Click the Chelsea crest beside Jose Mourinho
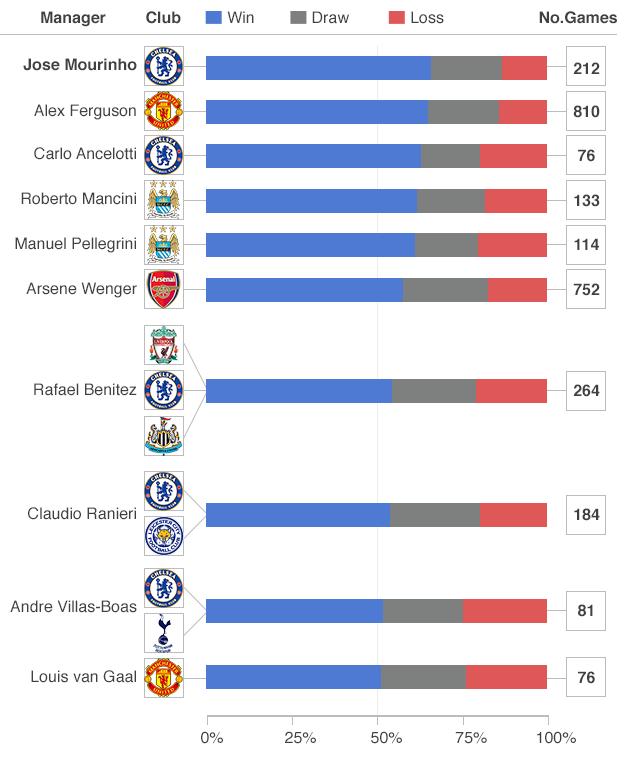Screen dimensions: 624x760 [x=164, y=66]
